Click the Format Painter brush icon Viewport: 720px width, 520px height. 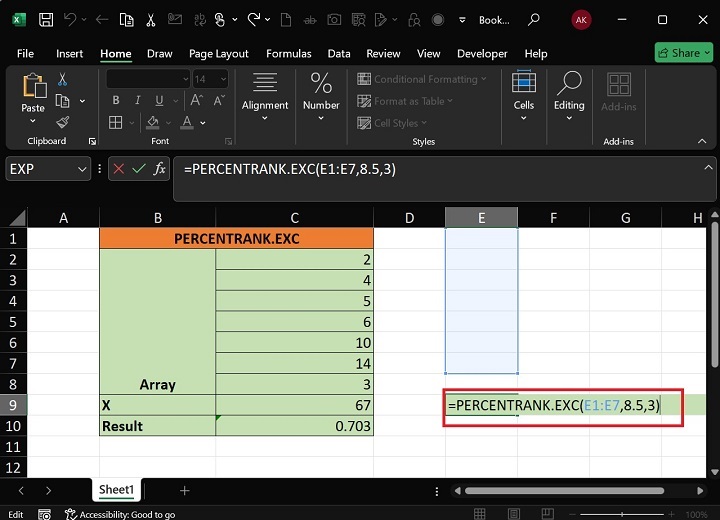click(62, 122)
